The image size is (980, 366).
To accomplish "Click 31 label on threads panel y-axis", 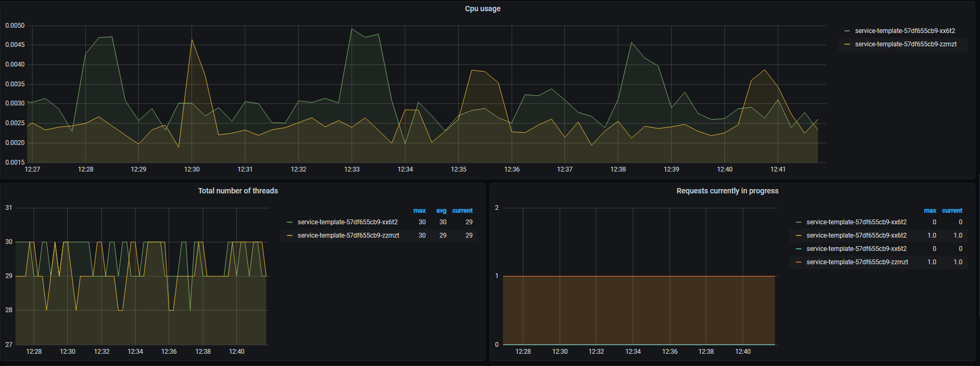I will click(x=9, y=208).
